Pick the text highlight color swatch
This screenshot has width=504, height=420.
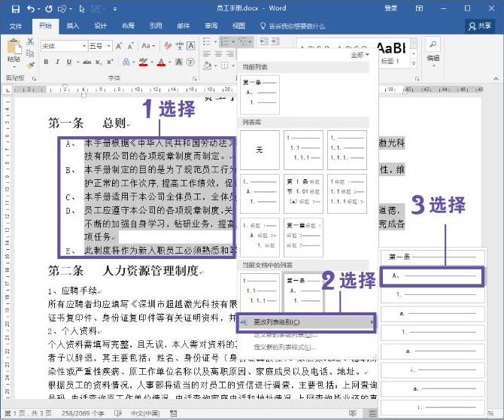coord(144,62)
